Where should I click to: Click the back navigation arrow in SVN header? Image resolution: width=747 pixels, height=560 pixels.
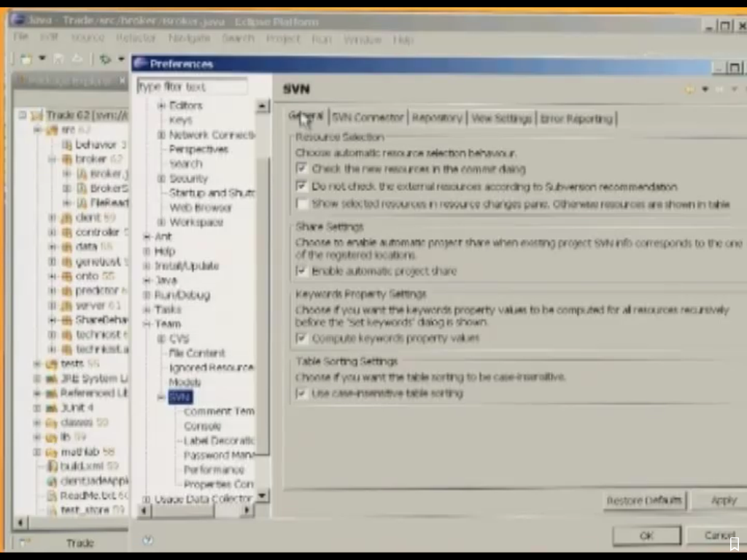(x=689, y=89)
